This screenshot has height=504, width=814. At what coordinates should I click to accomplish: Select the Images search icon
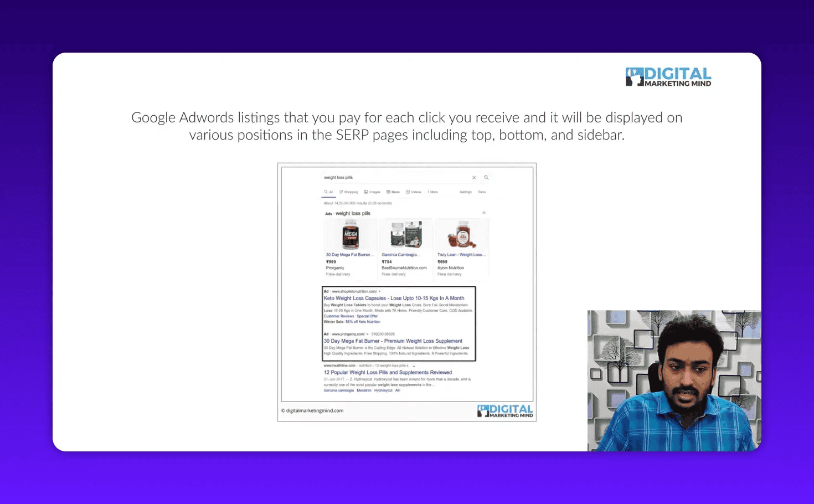pyautogui.click(x=366, y=192)
